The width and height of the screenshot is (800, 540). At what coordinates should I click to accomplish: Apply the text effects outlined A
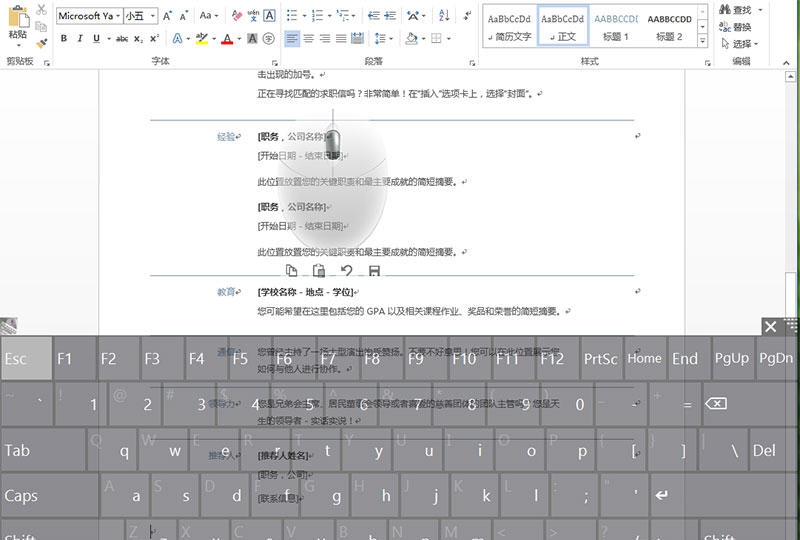click(x=177, y=38)
